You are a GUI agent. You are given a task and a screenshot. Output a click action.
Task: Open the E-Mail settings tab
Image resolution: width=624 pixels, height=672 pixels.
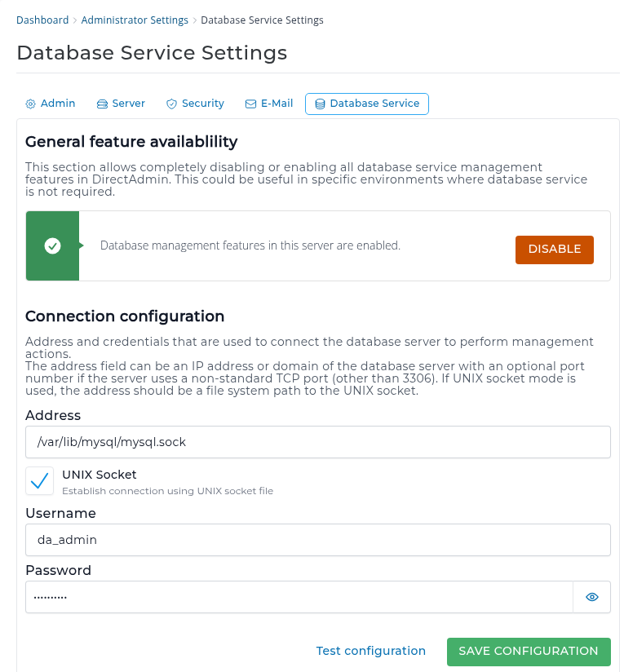point(269,104)
